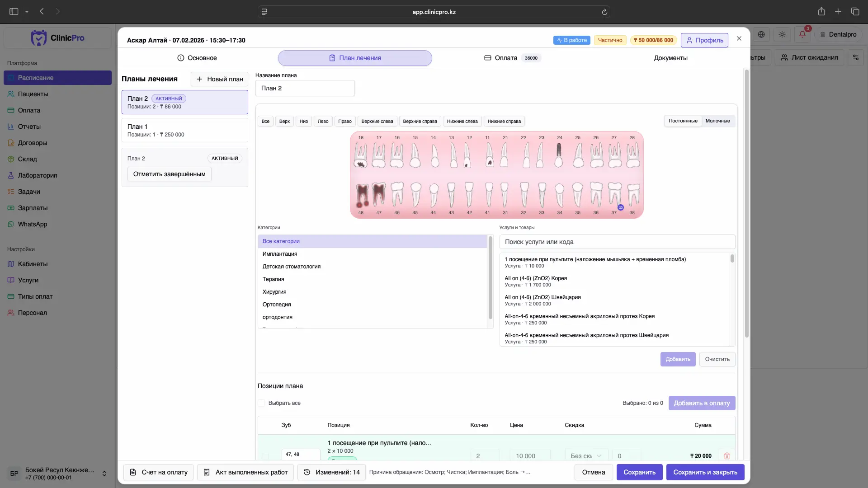Expand the user account switcher at bottom left
The image size is (868, 488).
tap(104, 474)
